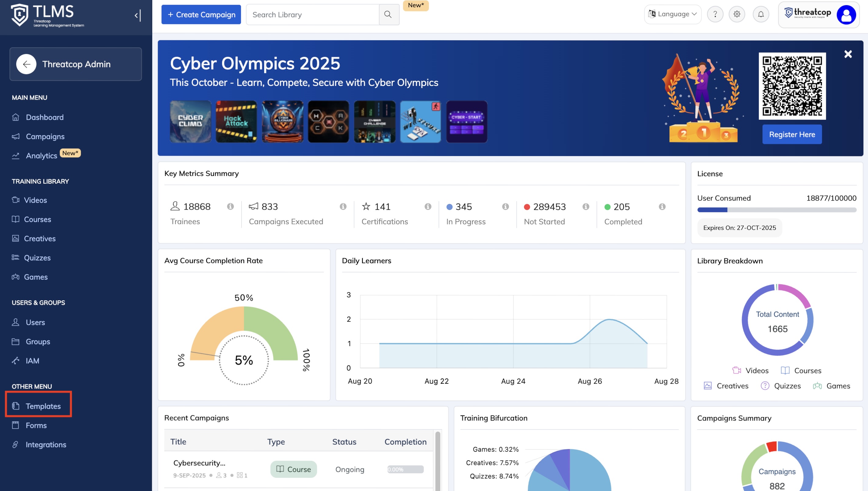Click the back arrow beside Threatcop Admin
The height and width of the screenshot is (491, 868).
pyautogui.click(x=26, y=64)
